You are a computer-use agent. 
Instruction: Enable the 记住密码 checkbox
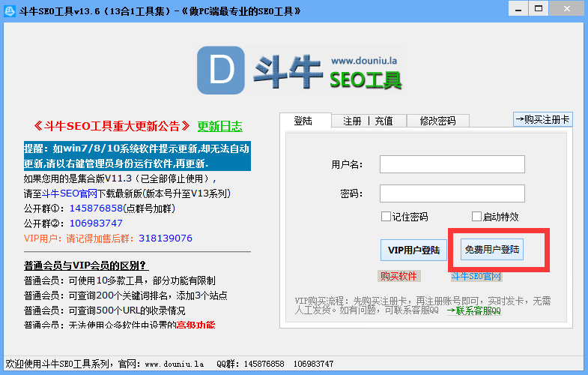pos(386,217)
